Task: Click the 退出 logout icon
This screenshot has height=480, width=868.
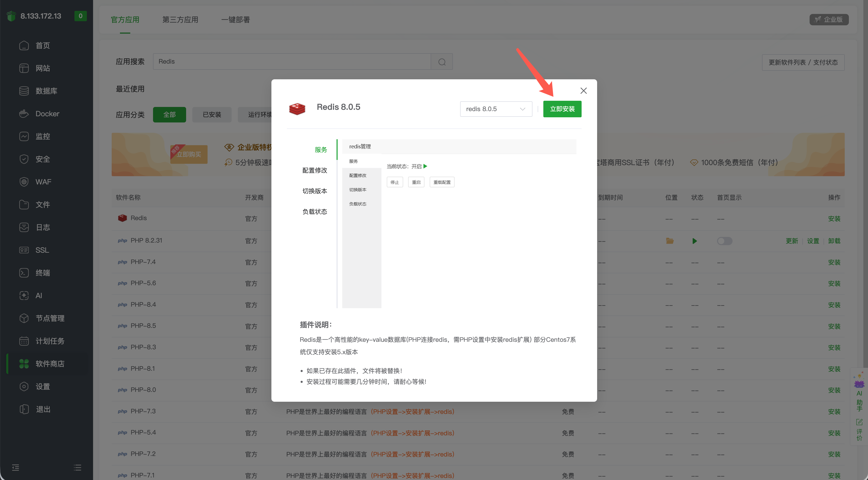Action: [x=24, y=409]
